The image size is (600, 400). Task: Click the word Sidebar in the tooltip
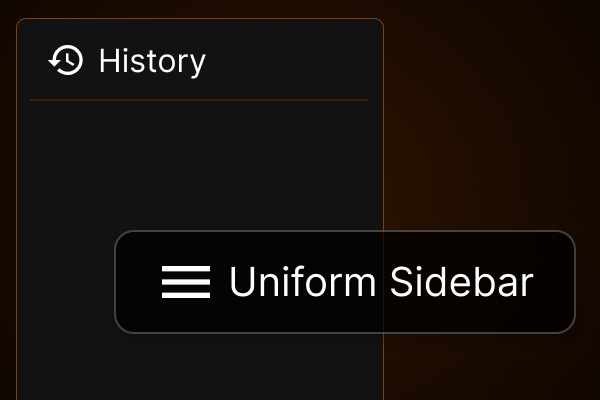(461, 282)
